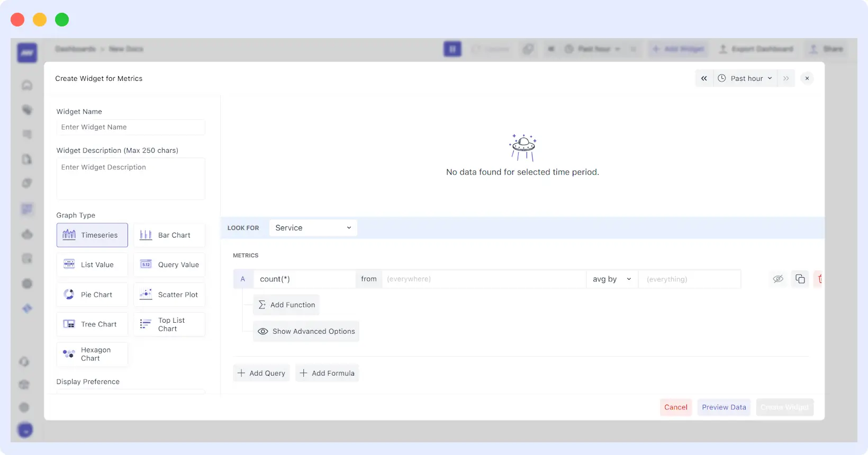Click Share in background dashboard toolbar
868x455 pixels.
point(827,49)
